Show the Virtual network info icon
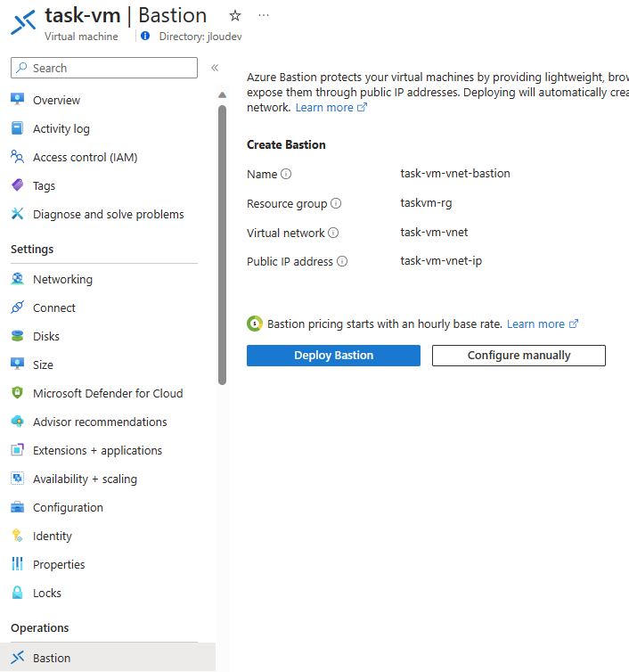The height and width of the screenshot is (672, 629). [x=333, y=233]
